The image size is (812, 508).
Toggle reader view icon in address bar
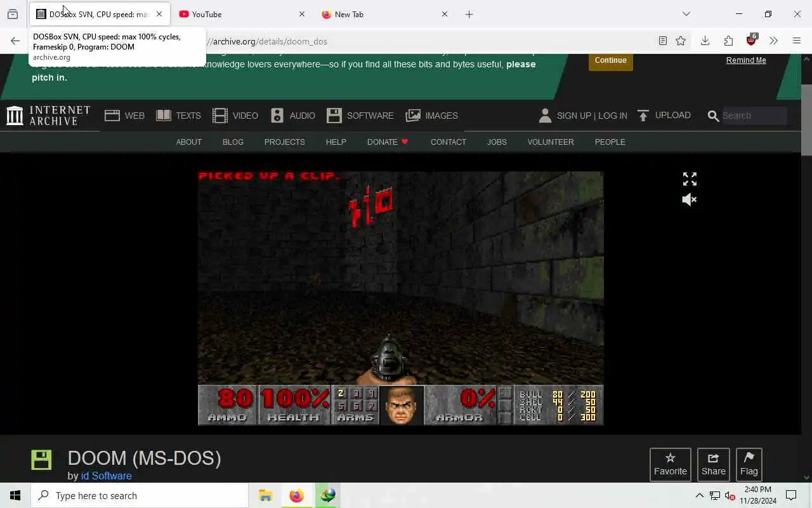click(663, 41)
